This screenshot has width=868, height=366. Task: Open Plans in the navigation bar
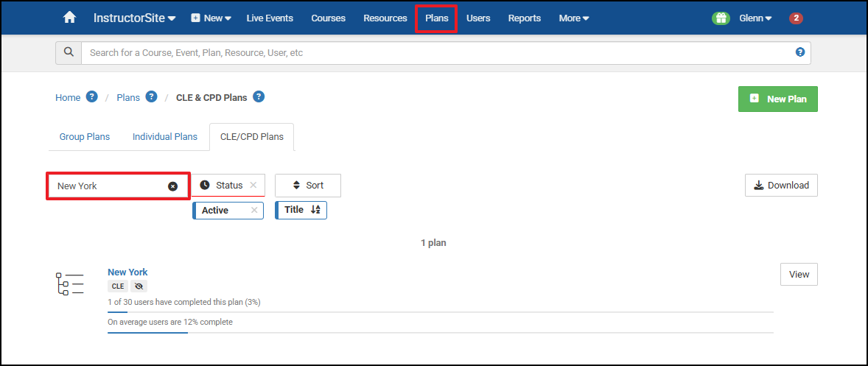click(437, 18)
